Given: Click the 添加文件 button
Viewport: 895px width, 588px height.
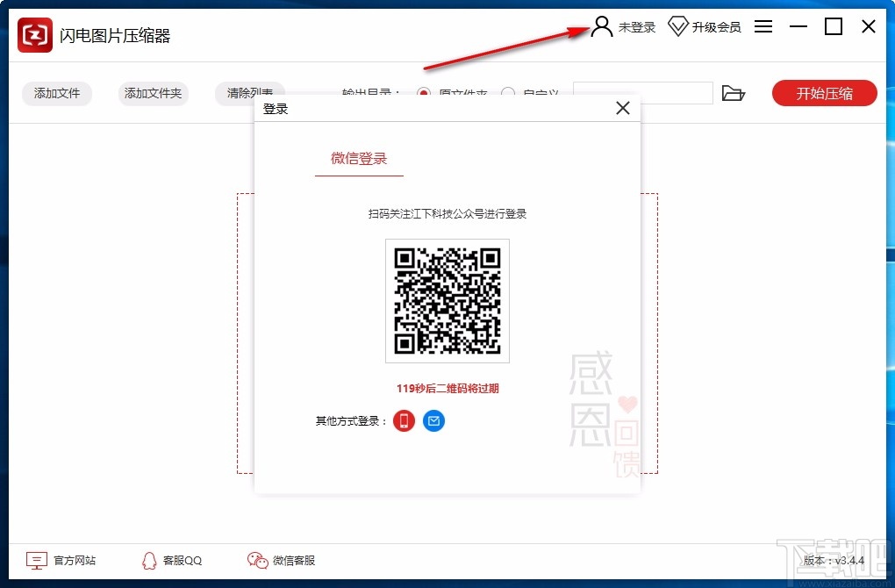Looking at the screenshot, I should (56, 93).
